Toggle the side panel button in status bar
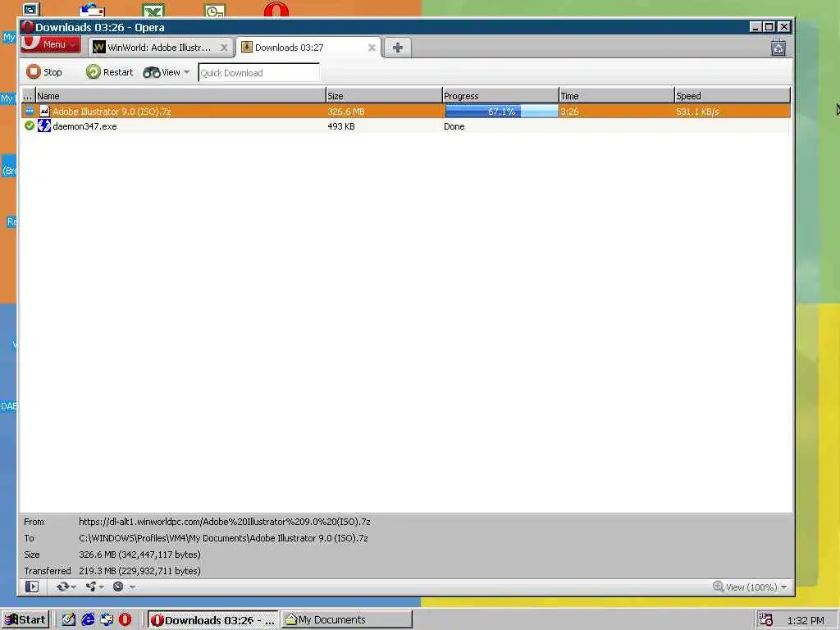 pyautogui.click(x=32, y=587)
